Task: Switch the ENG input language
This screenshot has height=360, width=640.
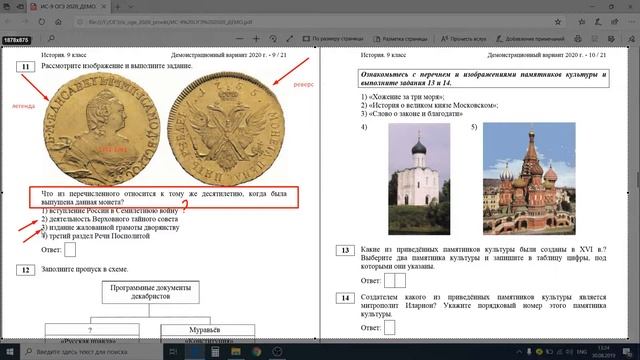Action: pos(582,351)
